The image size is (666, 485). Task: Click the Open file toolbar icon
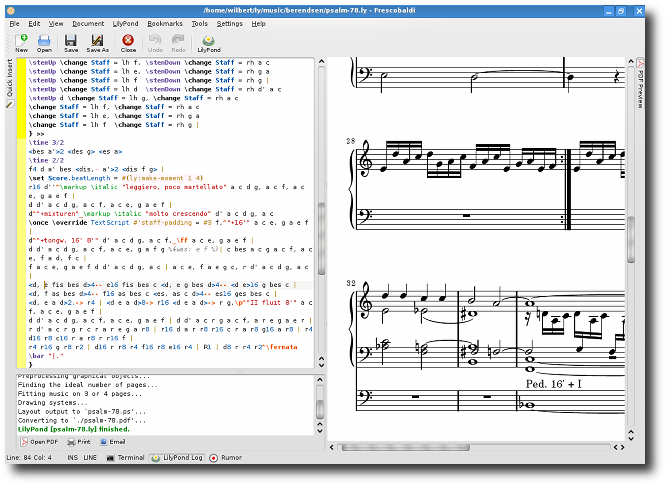click(x=44, y=43)
